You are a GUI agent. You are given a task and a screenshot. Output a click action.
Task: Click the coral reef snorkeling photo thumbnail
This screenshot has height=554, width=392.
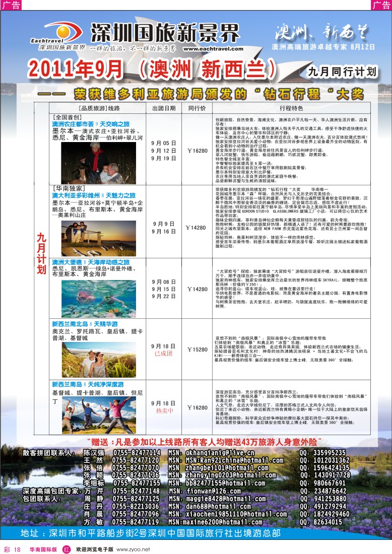point(99,299)
